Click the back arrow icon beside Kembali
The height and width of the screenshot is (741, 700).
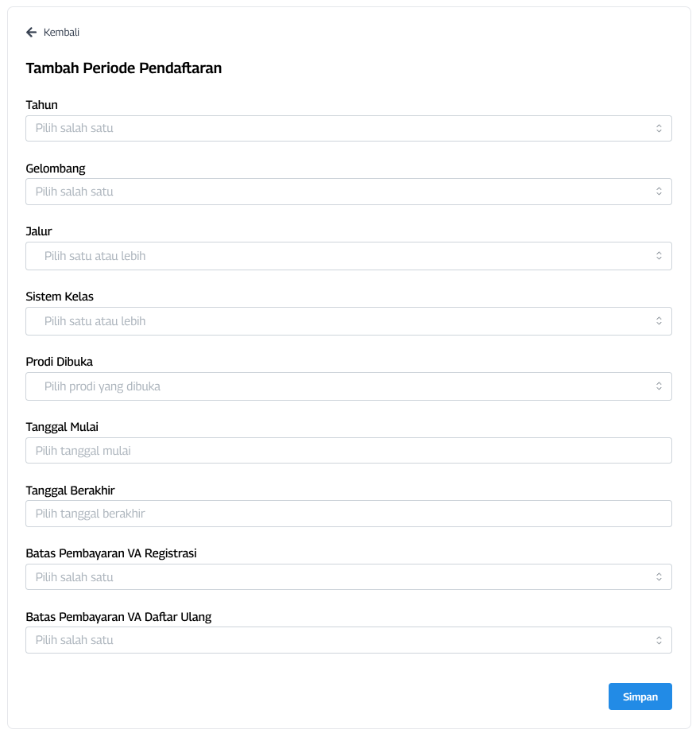[x=32, y=33]
